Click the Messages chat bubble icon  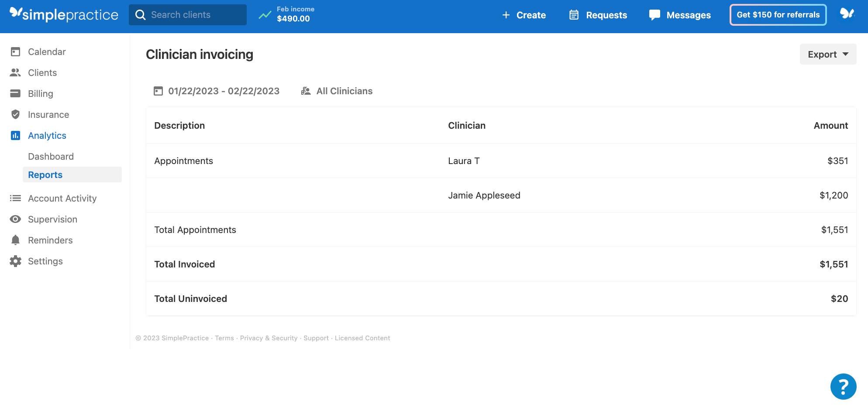coord(654,14)
